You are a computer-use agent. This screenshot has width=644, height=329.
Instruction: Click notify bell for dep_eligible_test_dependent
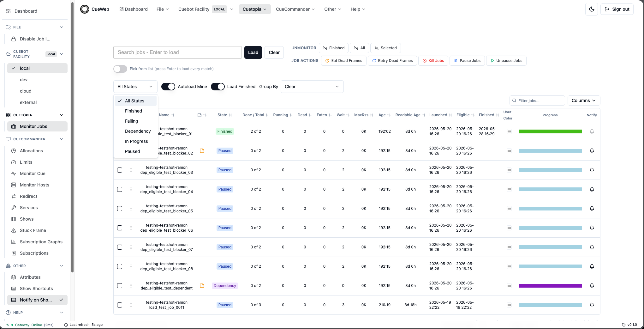tap(592, 286)
